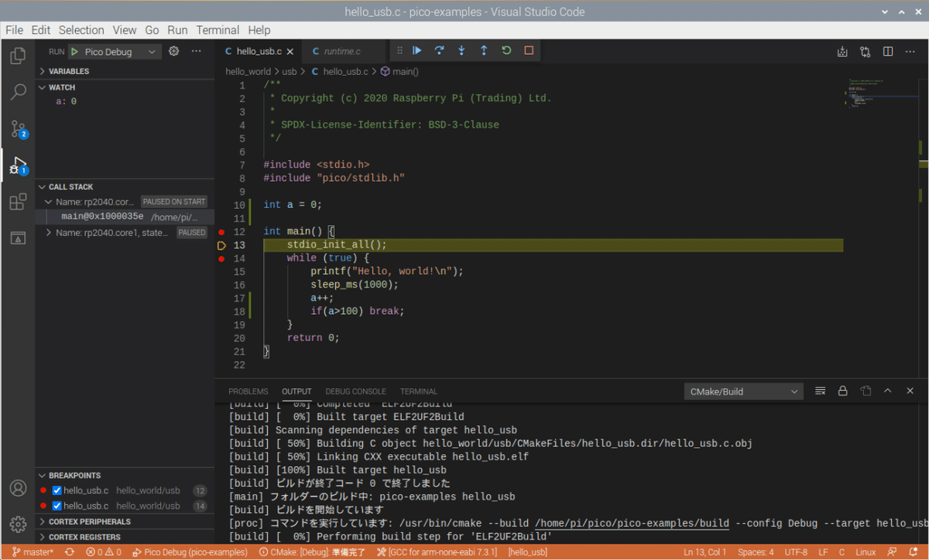The image size is (929, 560).
Task: Toggle the hello_usb.c line 14 breakpoint checkbox
Action: pyautogui.click(x=57, y=506)
